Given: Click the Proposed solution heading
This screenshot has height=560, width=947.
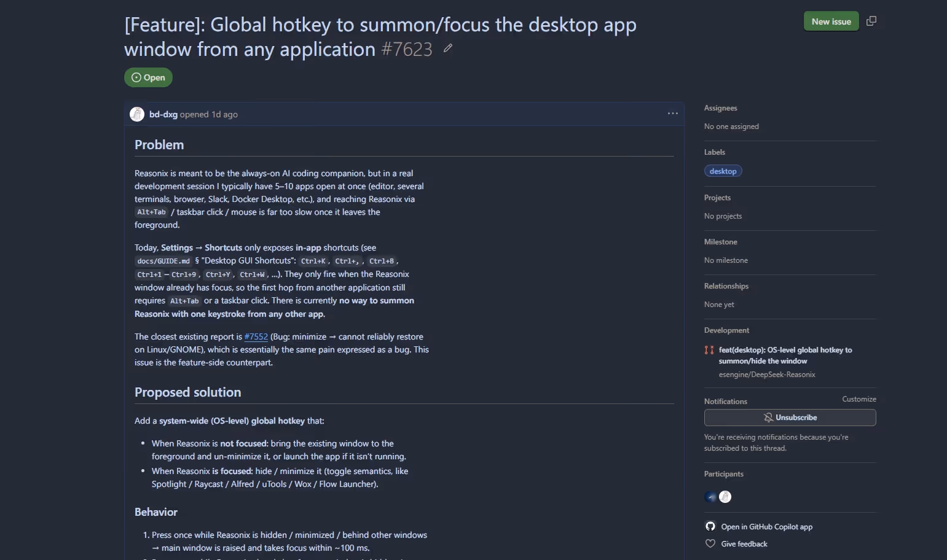Looking at the screenshot, I should pos(188,392).
